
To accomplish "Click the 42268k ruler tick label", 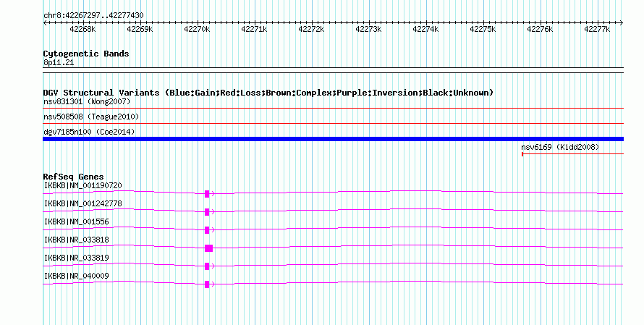I will coord(82,29).
